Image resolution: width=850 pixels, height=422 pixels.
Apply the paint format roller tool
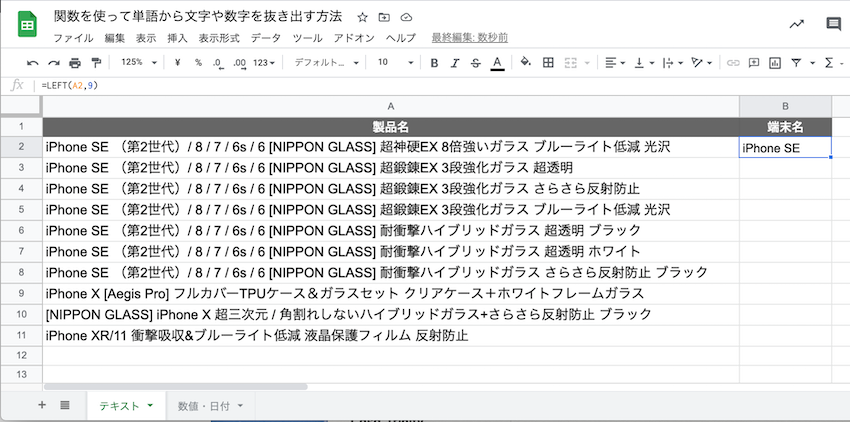[x=97, y=62]
